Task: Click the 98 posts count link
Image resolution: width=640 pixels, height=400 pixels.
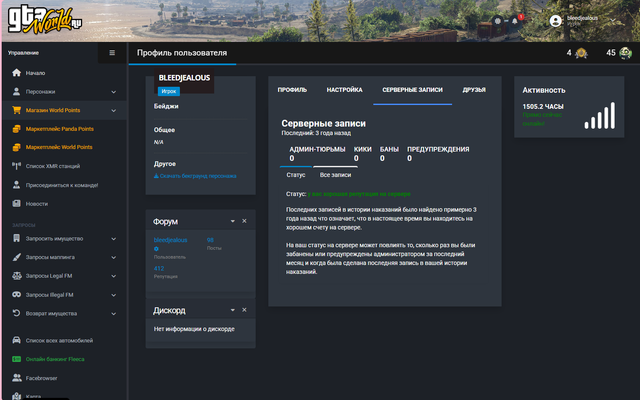Action: (210, 240)
